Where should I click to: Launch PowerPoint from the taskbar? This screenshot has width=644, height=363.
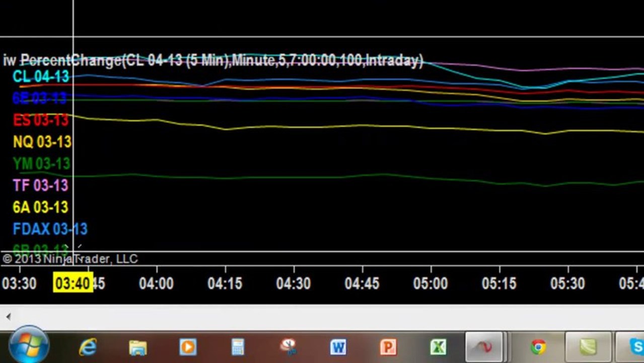tap(388, 347)
